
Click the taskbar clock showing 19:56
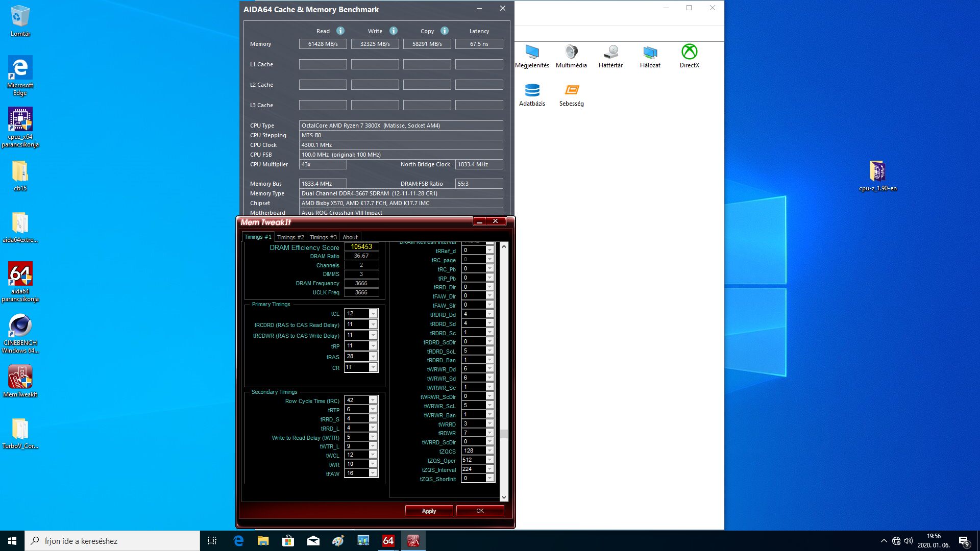[x=934, y=541]
